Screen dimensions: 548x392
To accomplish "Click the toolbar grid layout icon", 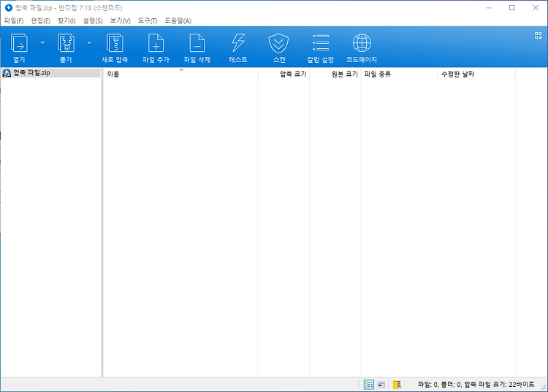I will [x=539, y=35].
